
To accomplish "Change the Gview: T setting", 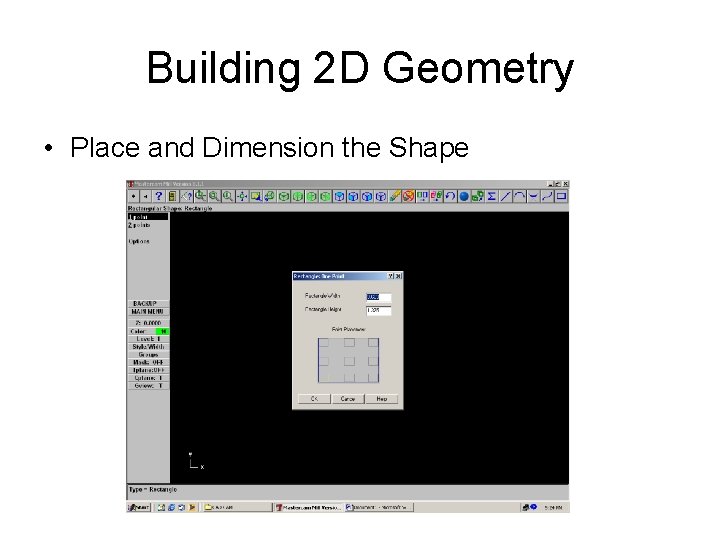I will 148,386.
